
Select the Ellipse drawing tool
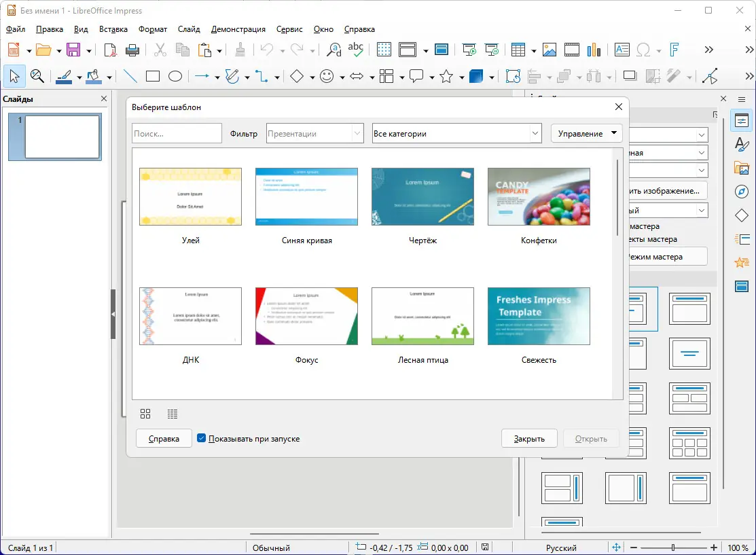tap(175, 77)
